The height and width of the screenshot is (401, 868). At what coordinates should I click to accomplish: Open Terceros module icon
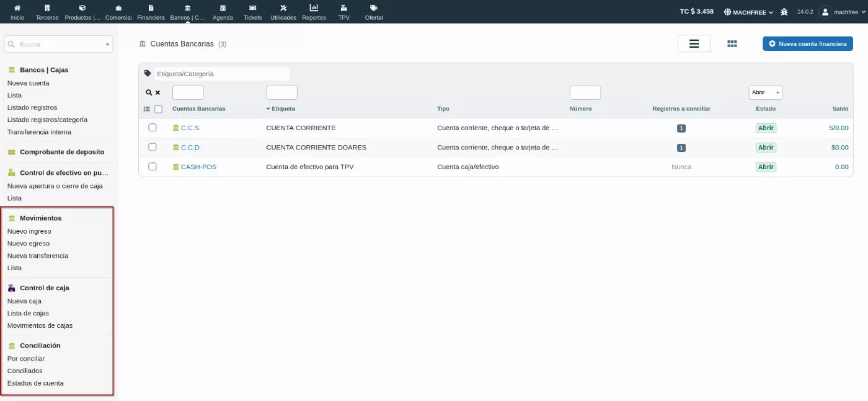click(x=47, y=8)
